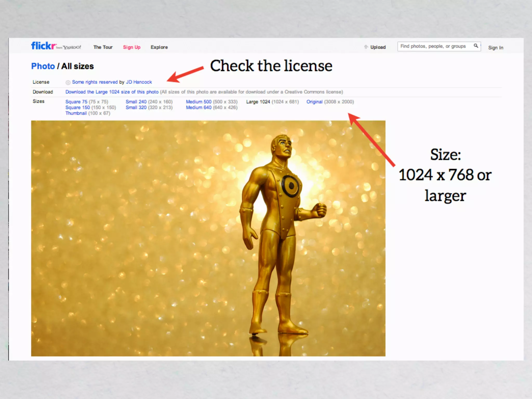Click the search magnifier icon
532x399 pixels.
click(476, 46)
